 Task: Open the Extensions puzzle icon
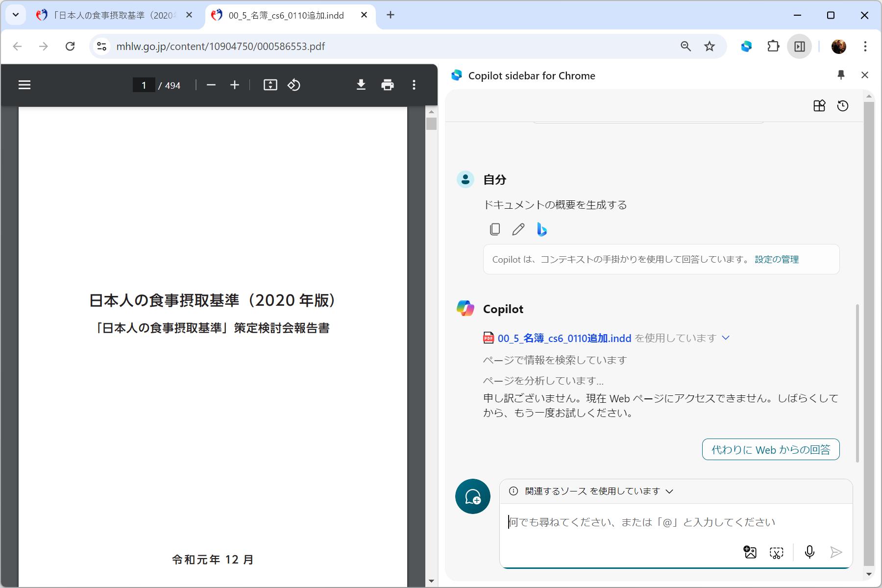(773, 47)
